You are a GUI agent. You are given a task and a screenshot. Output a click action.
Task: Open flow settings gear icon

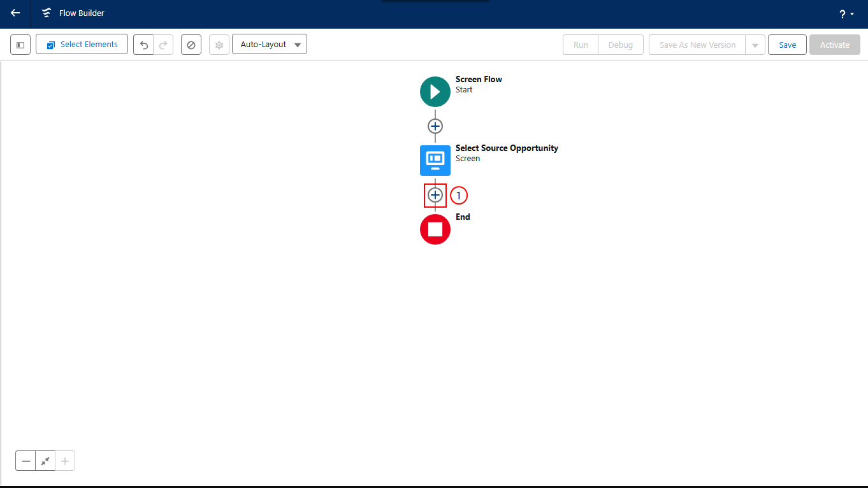point(219,45)
